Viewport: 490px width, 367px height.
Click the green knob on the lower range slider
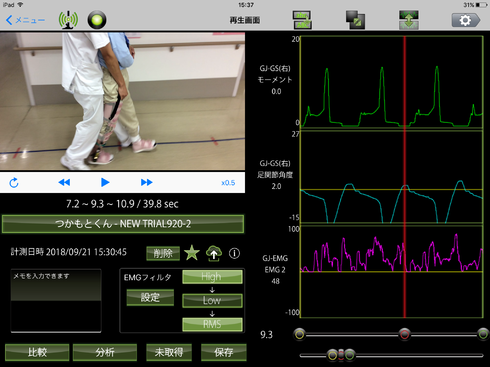pos(349,355)
